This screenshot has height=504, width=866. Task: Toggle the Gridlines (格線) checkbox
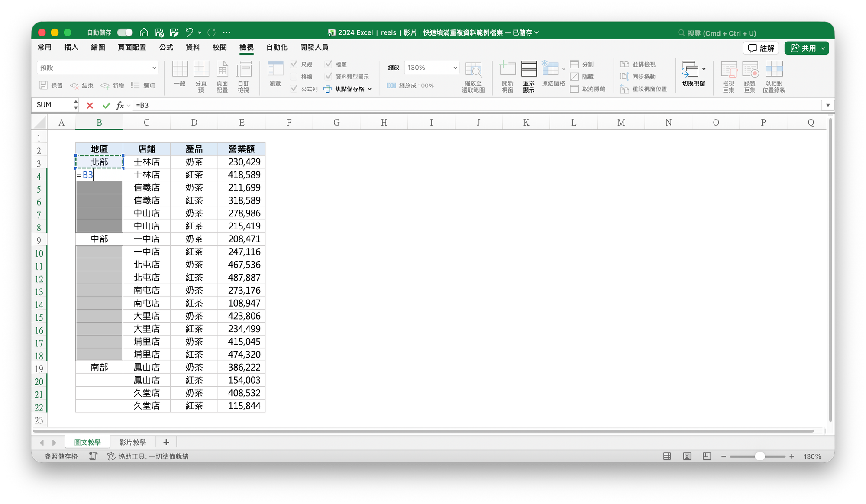pyautogui.click(x=294, y=77)
